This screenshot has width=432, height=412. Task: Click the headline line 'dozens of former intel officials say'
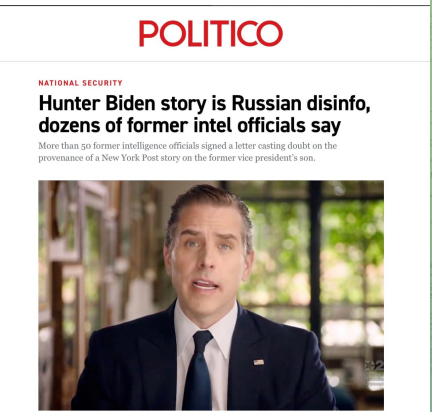190,125
